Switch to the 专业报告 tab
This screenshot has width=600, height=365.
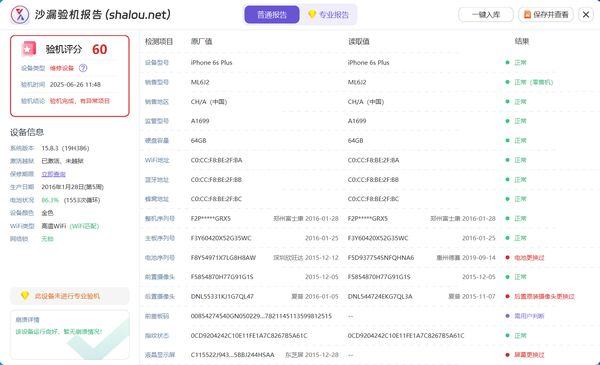tap(329, 15)
